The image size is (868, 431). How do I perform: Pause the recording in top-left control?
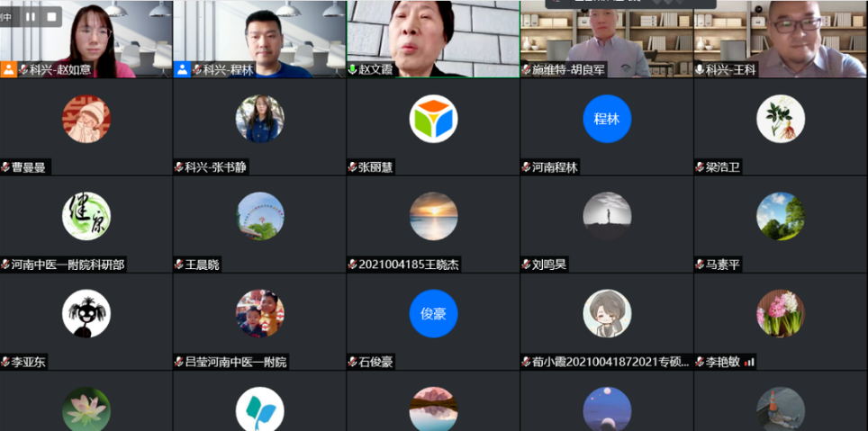tap(30, 16)
